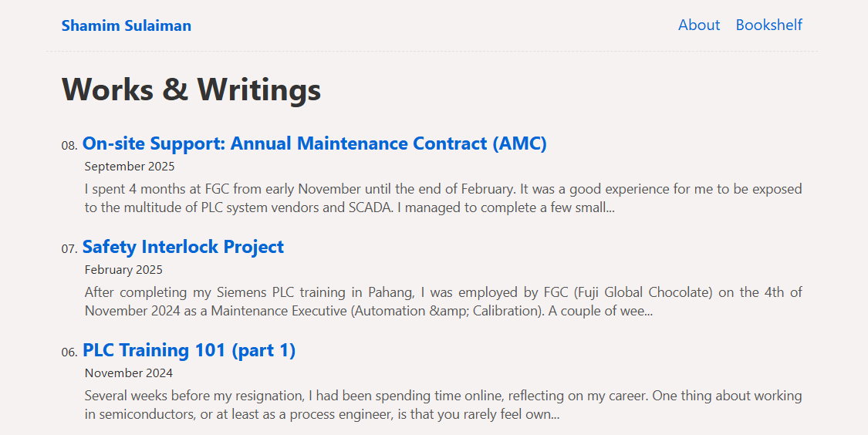
Task: Click the post number 06 label
Action: [69, 352]
